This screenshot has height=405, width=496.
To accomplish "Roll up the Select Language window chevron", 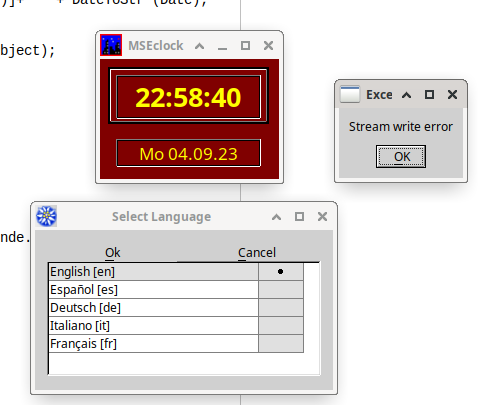I will [276, 217].
